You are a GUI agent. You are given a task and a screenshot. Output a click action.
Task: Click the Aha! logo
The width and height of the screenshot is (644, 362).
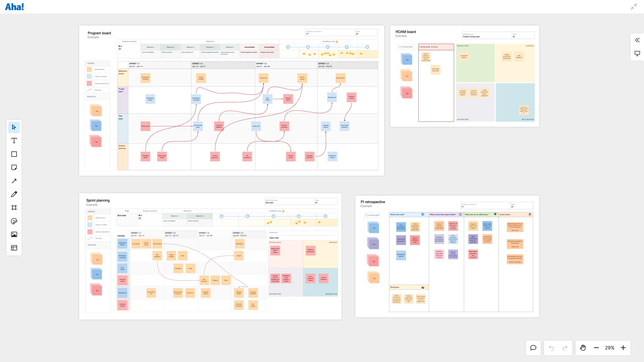click(x=14, y=7)
